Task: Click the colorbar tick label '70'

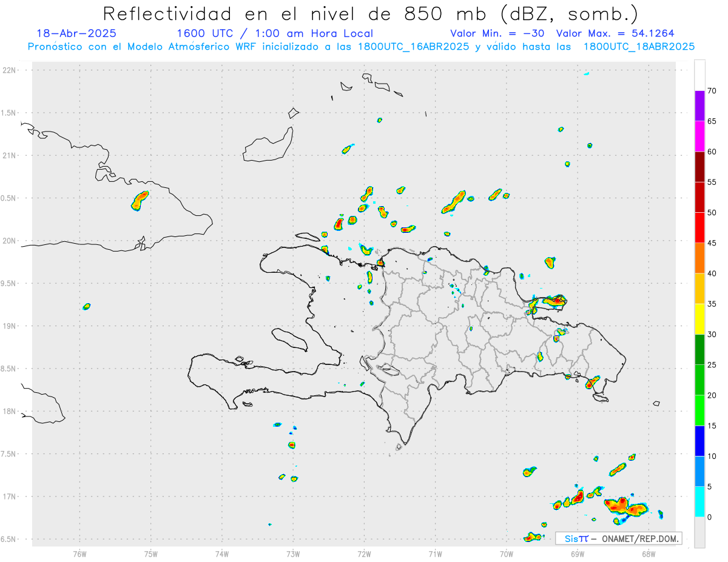Action: coord(712,91)
